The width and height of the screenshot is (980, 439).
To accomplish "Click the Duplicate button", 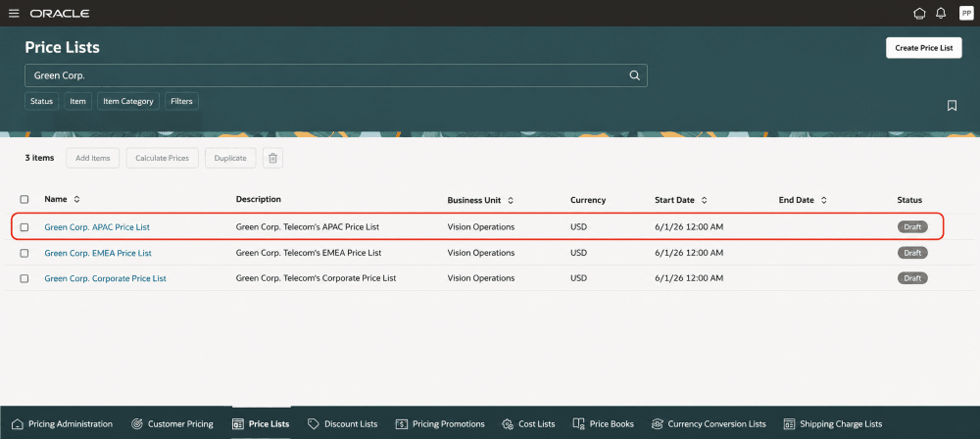I will coord(230,158).
